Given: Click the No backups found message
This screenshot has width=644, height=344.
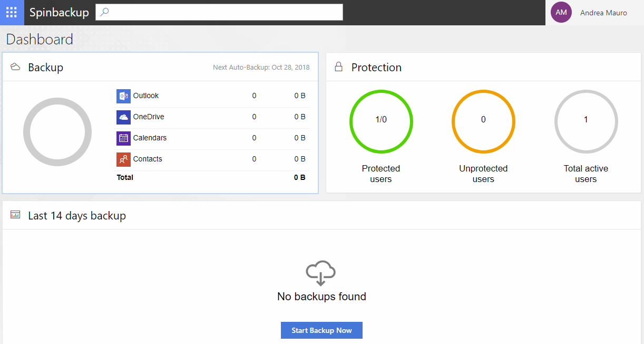Looking at the screenshot, I should coord(321,297).
